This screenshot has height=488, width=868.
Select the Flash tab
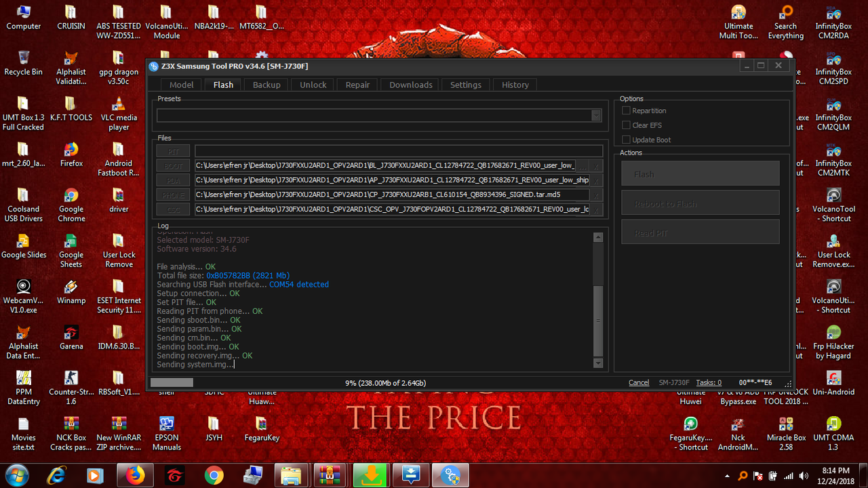223,85
